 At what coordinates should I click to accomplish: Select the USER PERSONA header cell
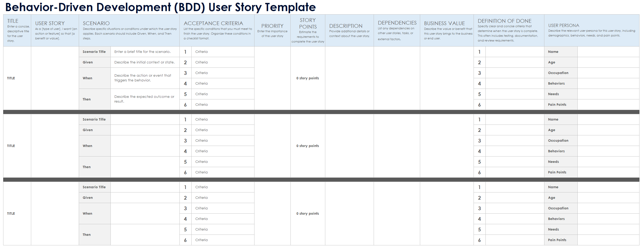tap(591, 30)
